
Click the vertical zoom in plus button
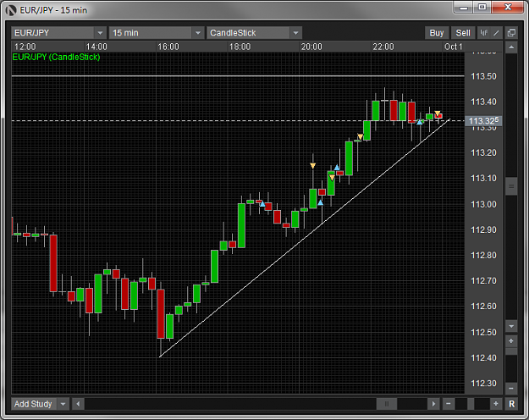pyautogui.click(x=511, y=341)
